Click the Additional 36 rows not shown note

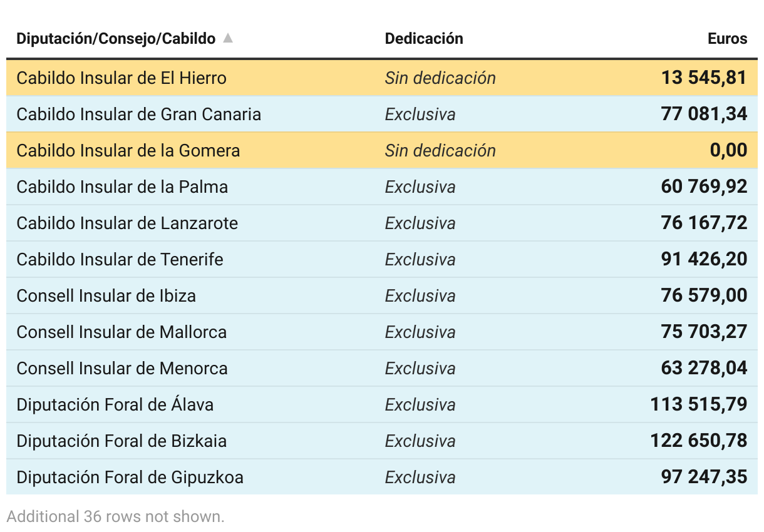(x=115, y=516)
